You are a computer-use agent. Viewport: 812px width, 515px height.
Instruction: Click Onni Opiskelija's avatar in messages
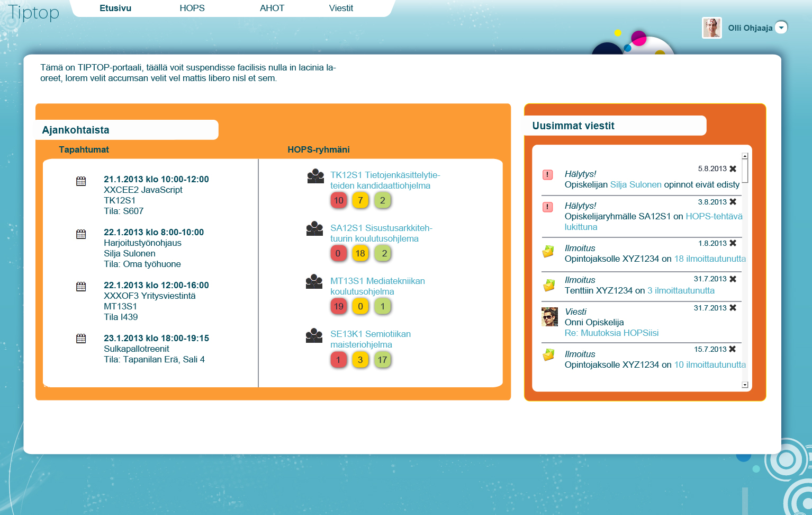coord(550,317)
